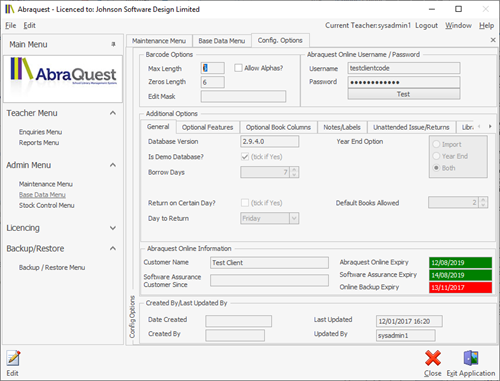This screenshot has width=500, height=381.
Task: Open the Optional Features tab
Action: point(207,127)
